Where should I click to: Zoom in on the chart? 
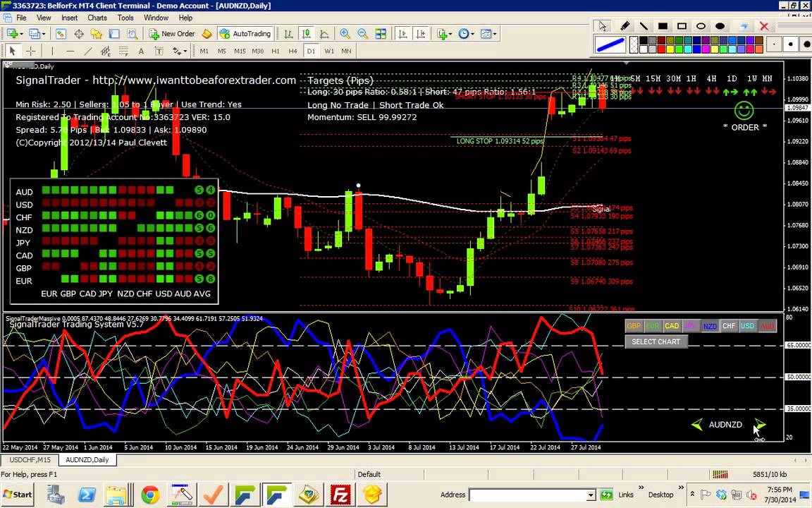click(x=345, y=34)
